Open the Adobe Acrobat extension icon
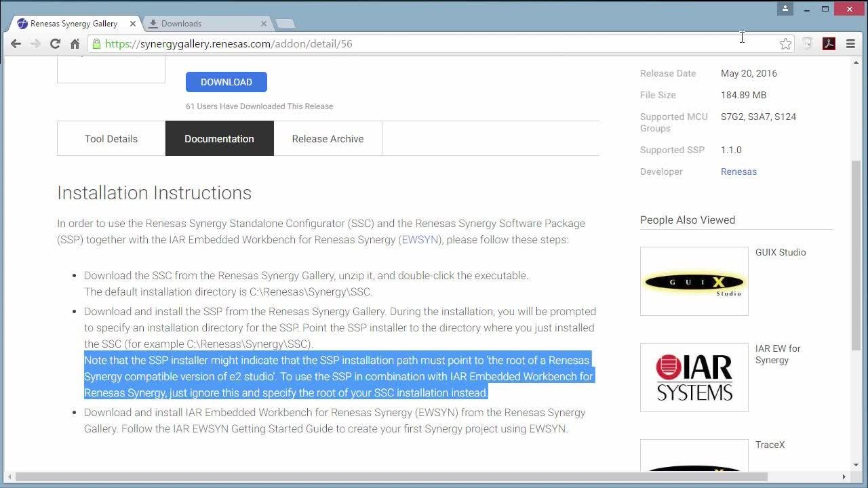 click(x=829, y=44)
